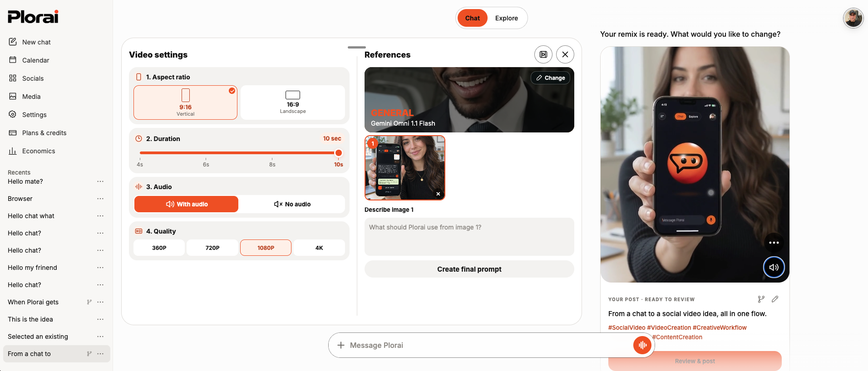
Task: Open Settings from the sidebar
Action: click(27, 115)
